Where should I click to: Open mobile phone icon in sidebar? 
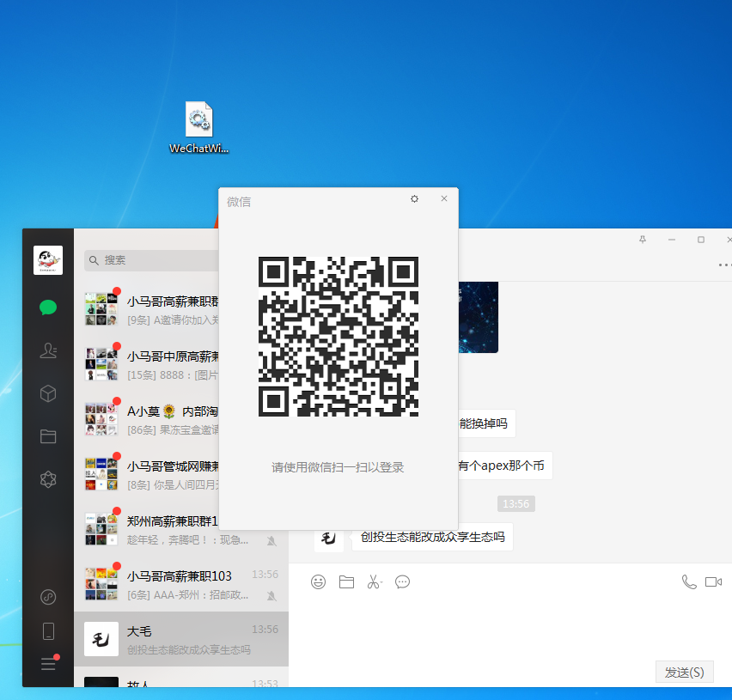48,631
